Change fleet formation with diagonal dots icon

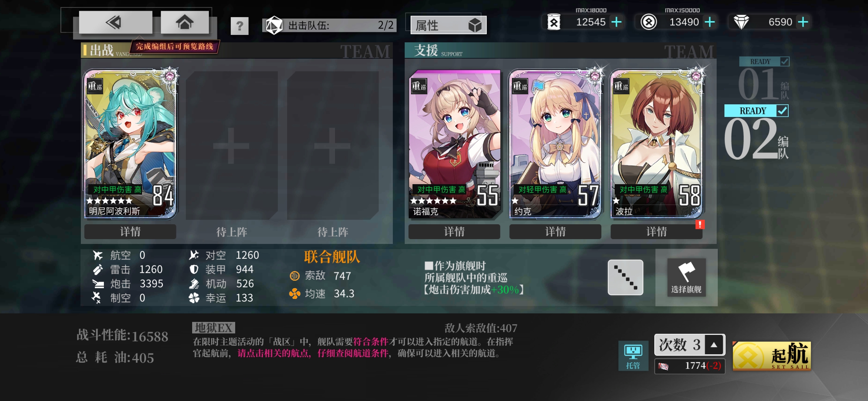(x=625, y=277)
